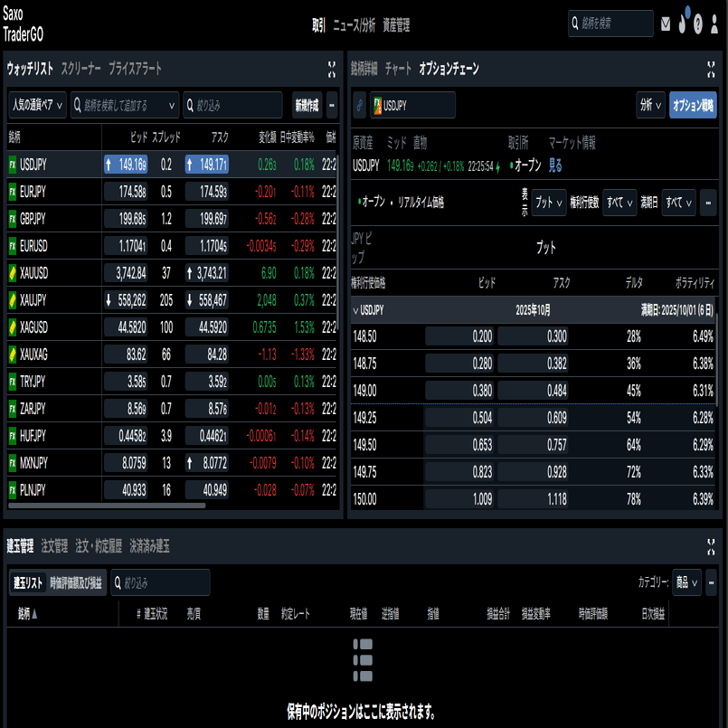The image size is (728, 728).
Task: Click the オプション戦略 button
Action: tap(693, 105)
